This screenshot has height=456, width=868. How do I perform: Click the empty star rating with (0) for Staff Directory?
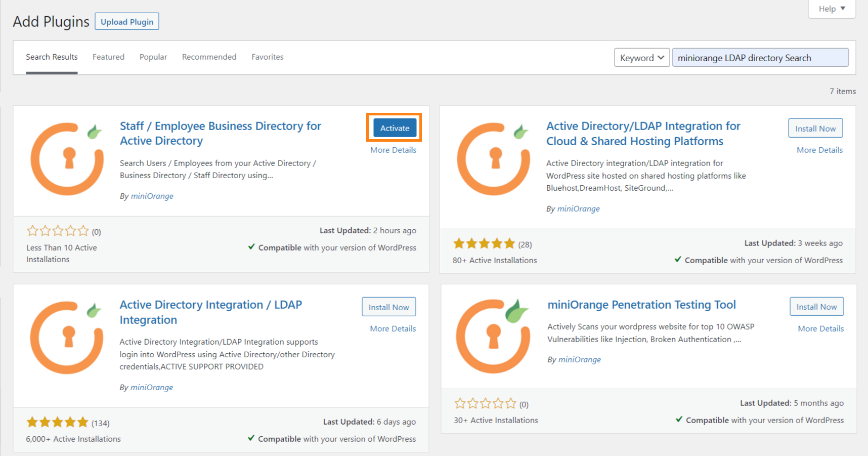point(64,231)
